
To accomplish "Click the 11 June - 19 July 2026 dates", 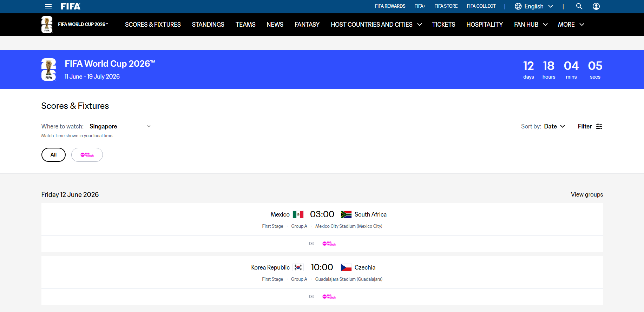I will pyautogui.click(x=92, y=77).
